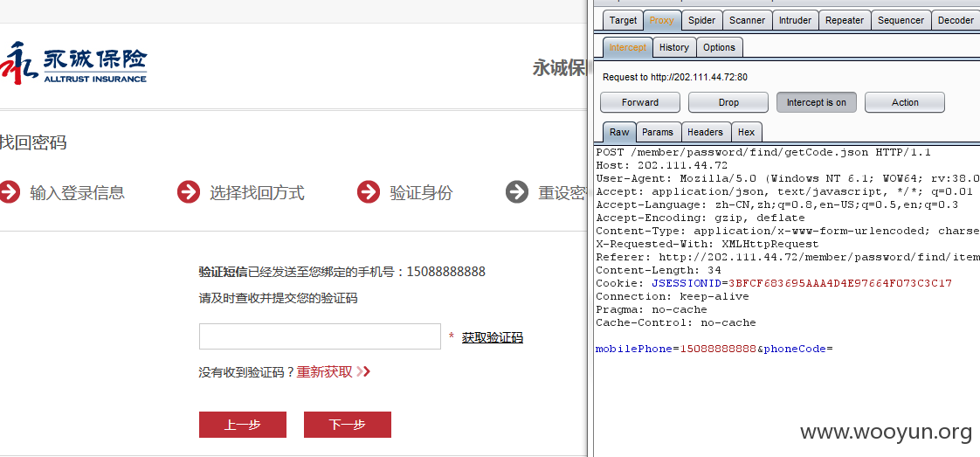
Task: Click the Request to http://202.111.44.72:80 label
Action: pos(675,78)
